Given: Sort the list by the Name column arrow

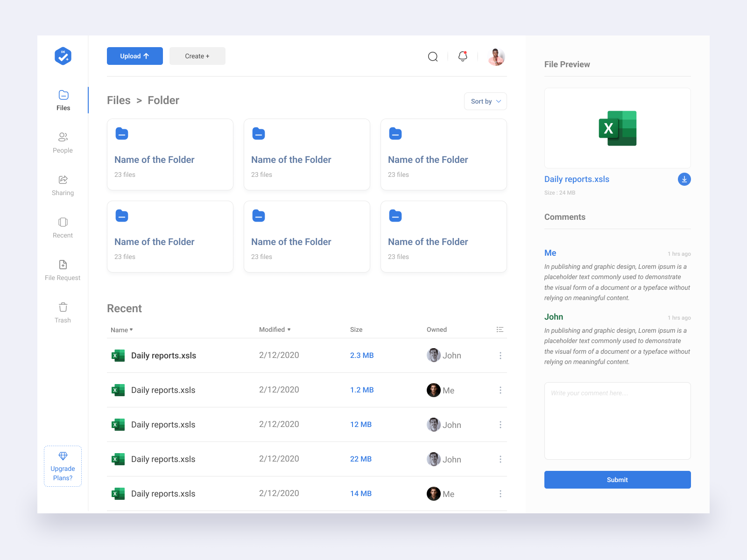Looking at the screenshot, I should [x=131, y=329].
